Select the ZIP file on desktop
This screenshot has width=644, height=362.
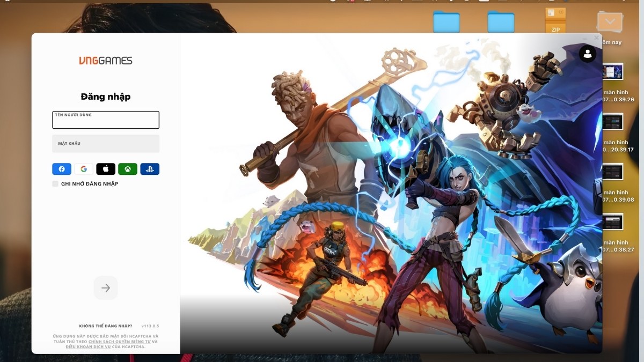555,20
